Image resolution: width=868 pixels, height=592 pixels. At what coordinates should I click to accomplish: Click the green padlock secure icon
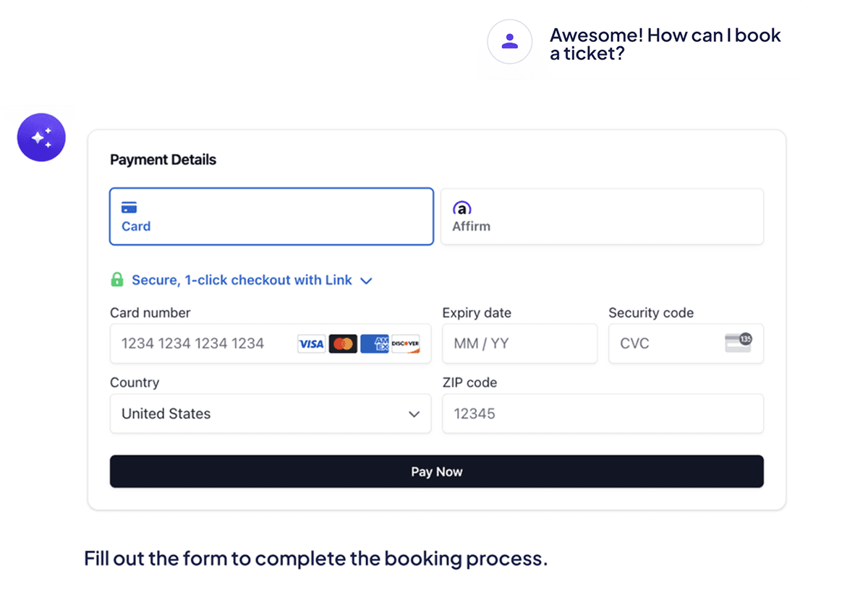pos(116,280)
